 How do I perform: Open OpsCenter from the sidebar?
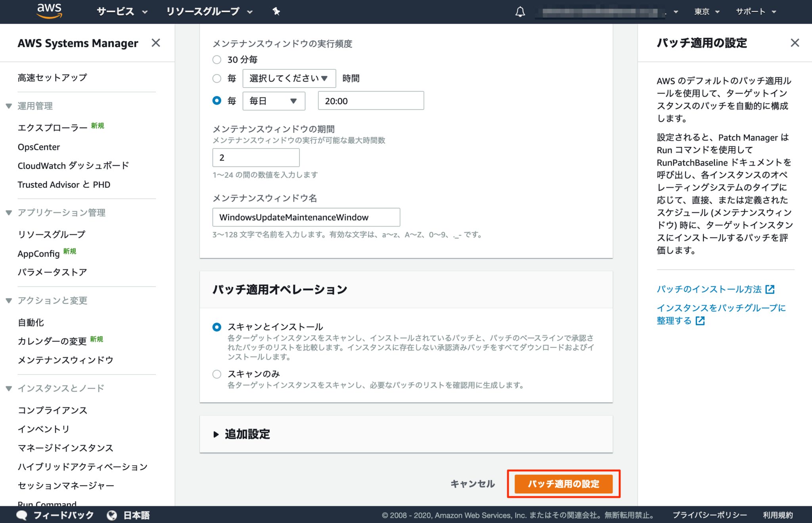[38, 147]
